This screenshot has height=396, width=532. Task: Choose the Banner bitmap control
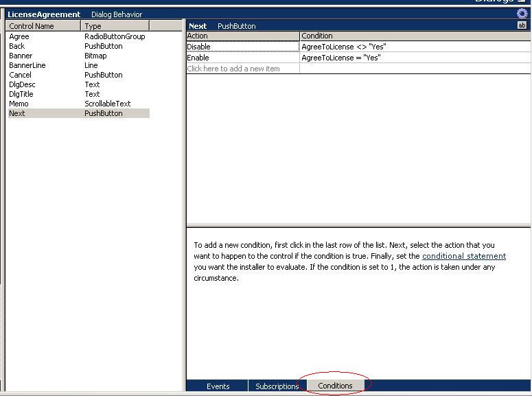pos(21,56)
